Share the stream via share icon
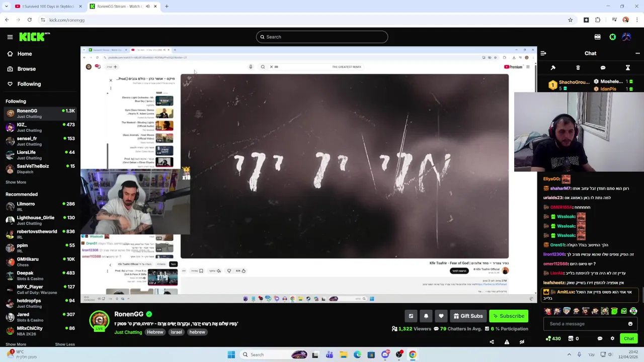The width and height of the screenshot is (644, 362). (492, 342)
